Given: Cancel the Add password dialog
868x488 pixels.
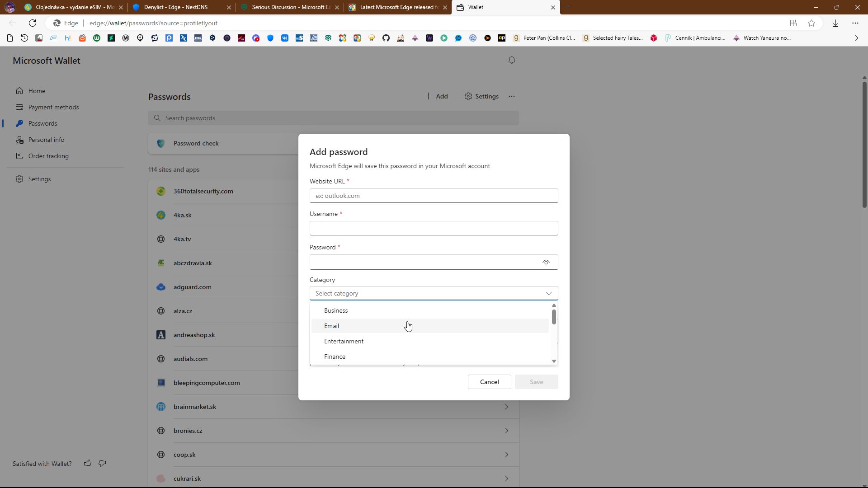Looking at the screenshot, I should point(489,382).
